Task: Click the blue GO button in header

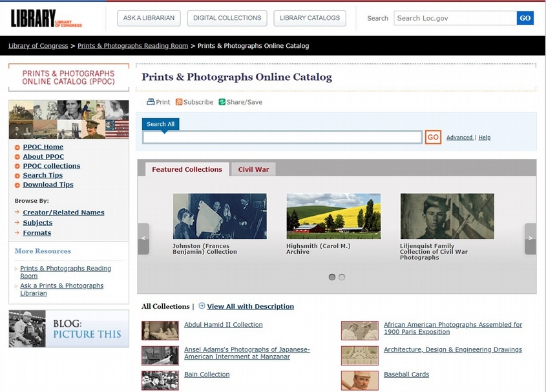Action: tap(525, 18)
